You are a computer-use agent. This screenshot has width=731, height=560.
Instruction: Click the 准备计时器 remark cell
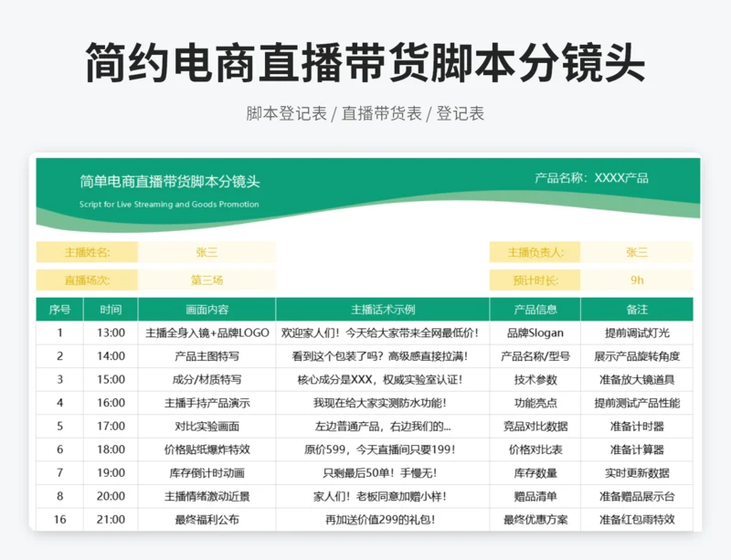(x=637, y=427)
